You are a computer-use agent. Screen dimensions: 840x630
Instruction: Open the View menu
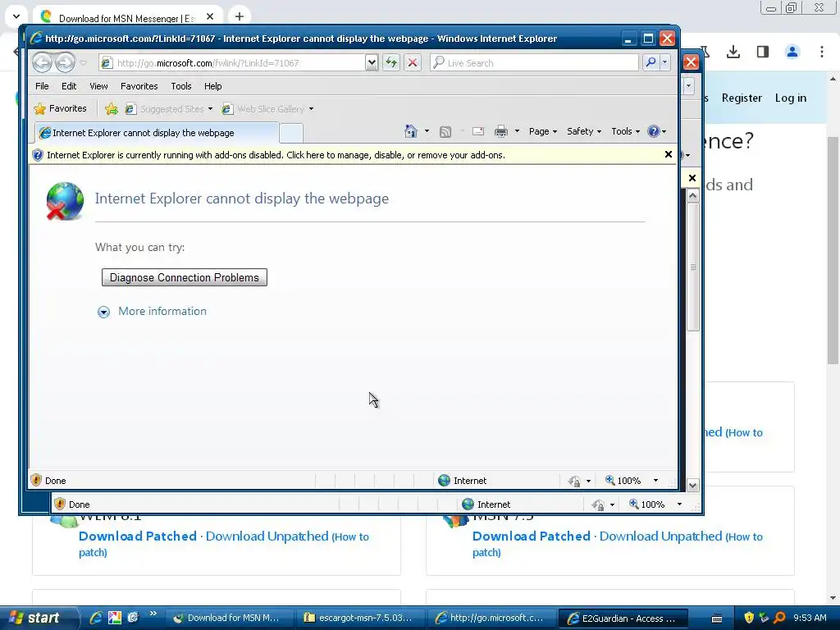click(x=98, y=85)
